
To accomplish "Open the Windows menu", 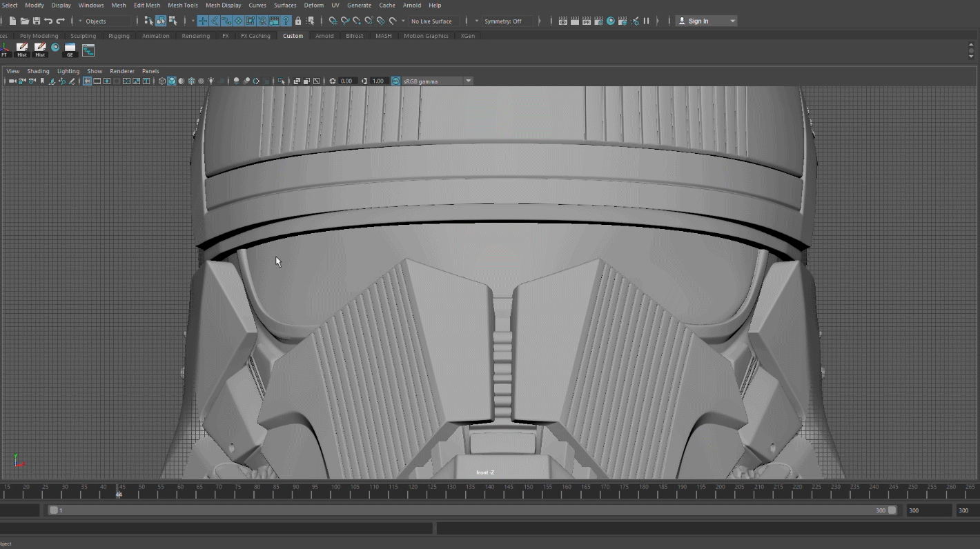I will click(x=90, y=5).
